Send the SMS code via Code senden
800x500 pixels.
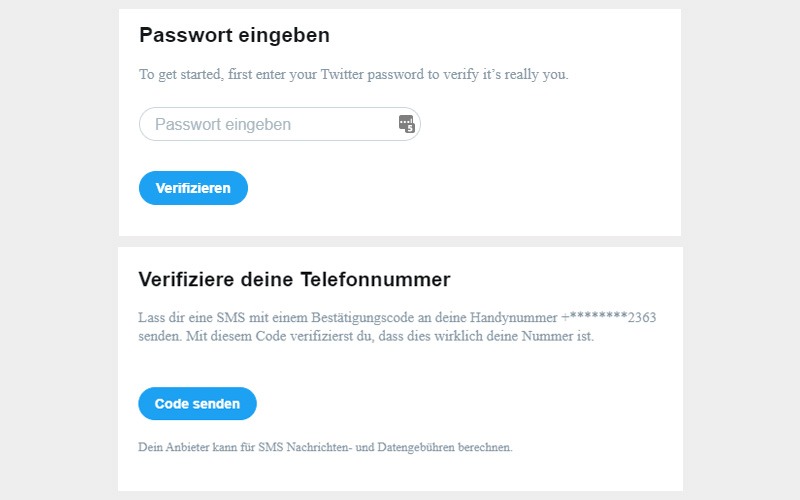[197, 404]
